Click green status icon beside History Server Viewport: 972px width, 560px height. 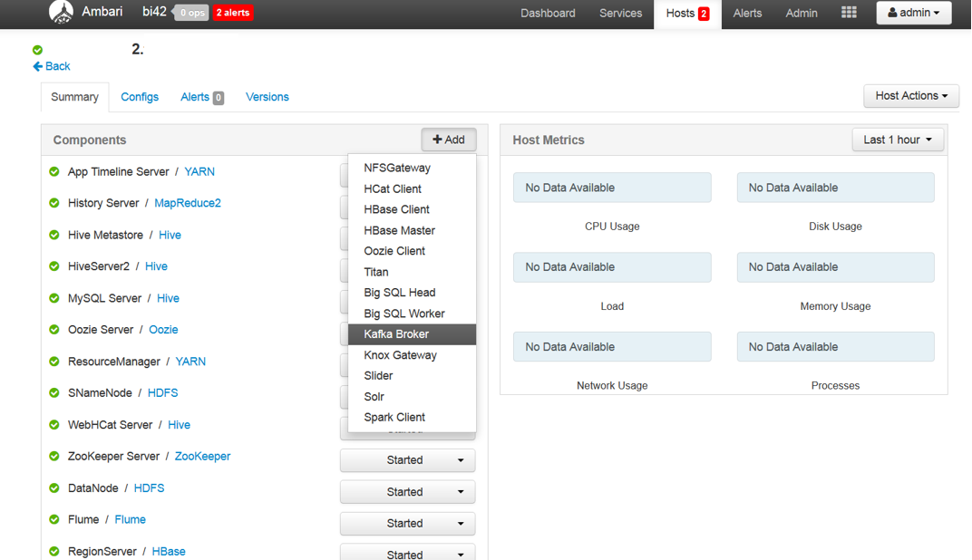tap(54, 203)
